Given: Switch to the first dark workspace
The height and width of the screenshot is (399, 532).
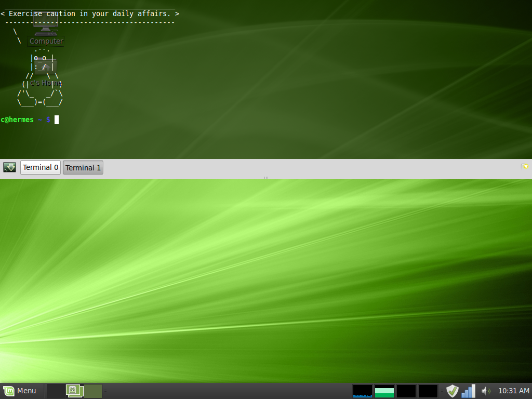Looking at the screenshot, I should point(56,391).
